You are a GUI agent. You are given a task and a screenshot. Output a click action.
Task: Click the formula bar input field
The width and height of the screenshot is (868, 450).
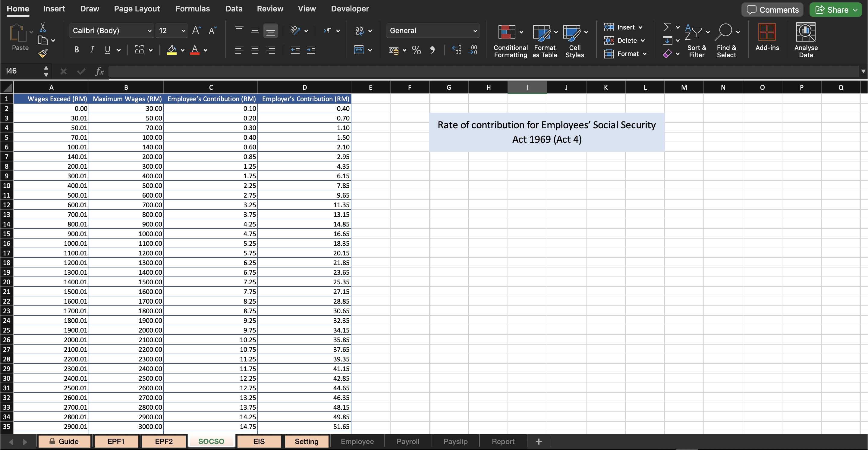[x=484, y=71]
